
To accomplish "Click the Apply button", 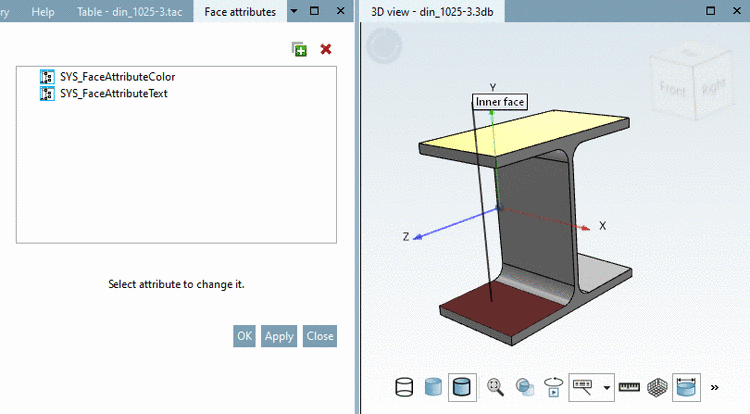I will pyautogui.click(x=279, y=336).
